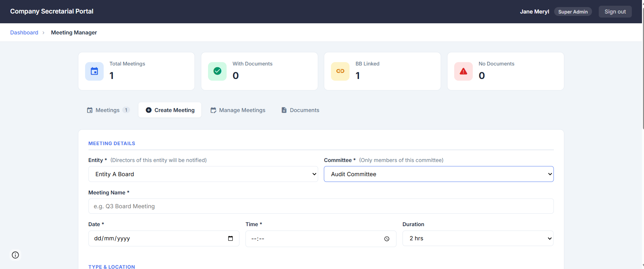Open the time picker clock icon
The image size is (644, 269).
coord(387,239)
